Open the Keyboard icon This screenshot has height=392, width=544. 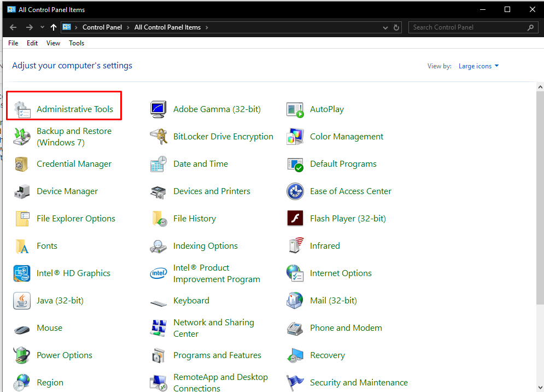[158, 303]
